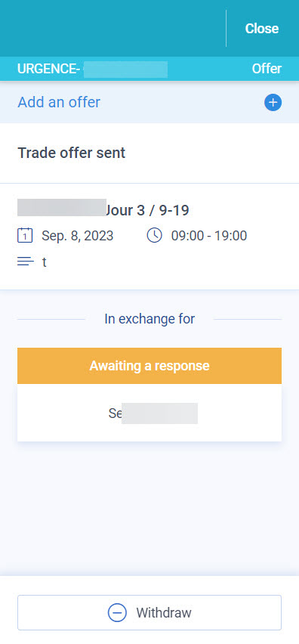
Task: Click the blue plus icon to add an offer
Action: (273, 102)
